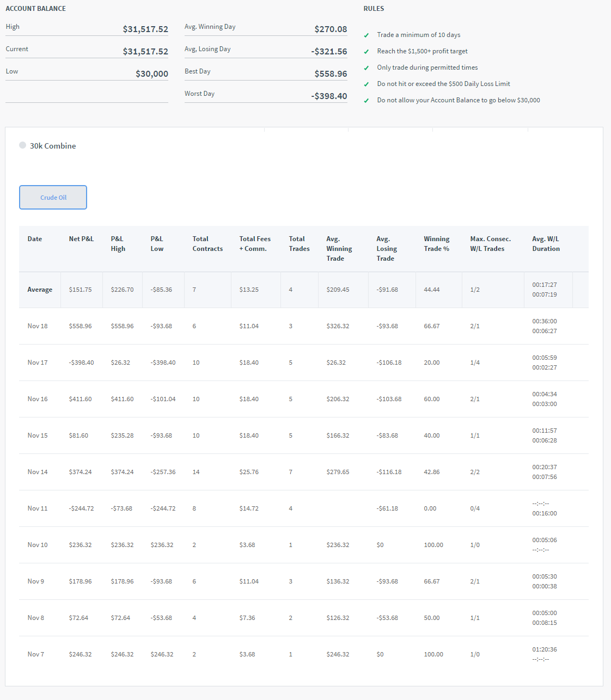This screenshot has height=700, width=611.
Task: Select the Nov 17 row date
Action: tap(38, 363)
